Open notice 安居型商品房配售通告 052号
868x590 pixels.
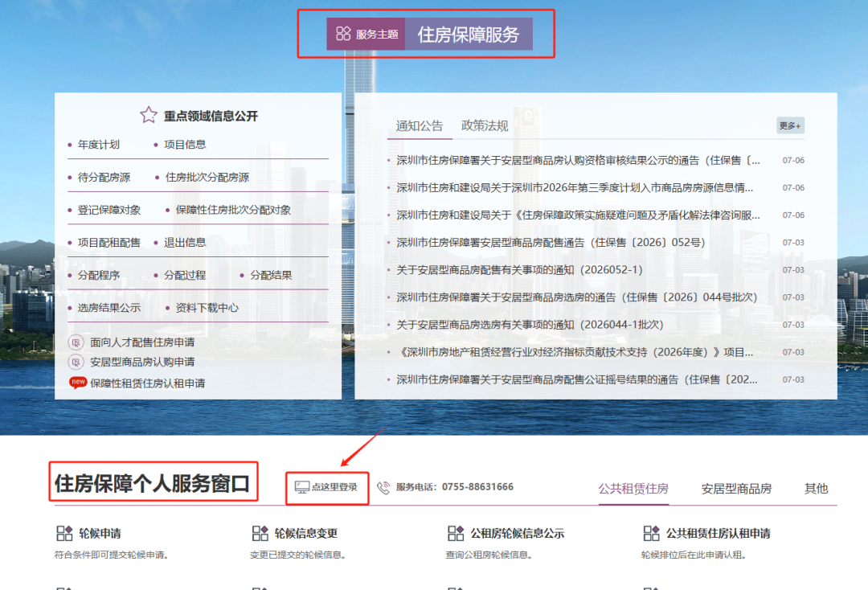pyautogui.click(x=551, y=243)
